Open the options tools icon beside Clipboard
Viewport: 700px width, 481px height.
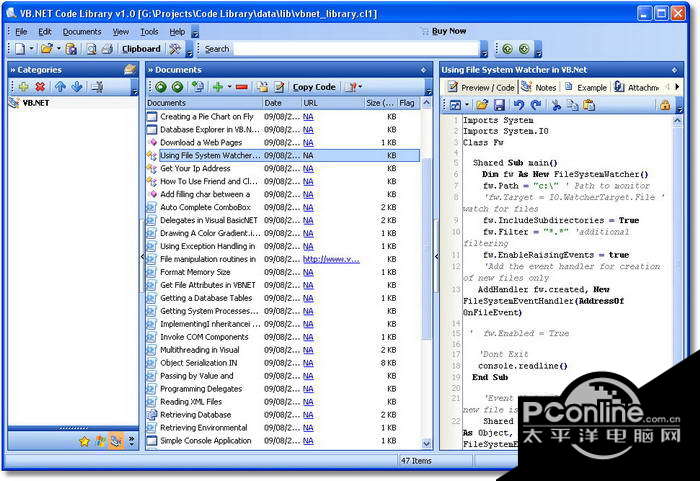175,49
